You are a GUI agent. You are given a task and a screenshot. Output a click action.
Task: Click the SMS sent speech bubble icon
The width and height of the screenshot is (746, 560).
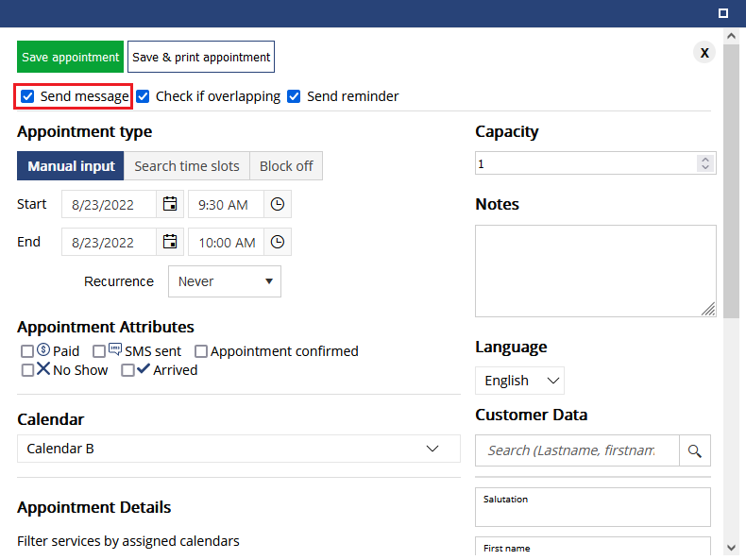(115, 349)
